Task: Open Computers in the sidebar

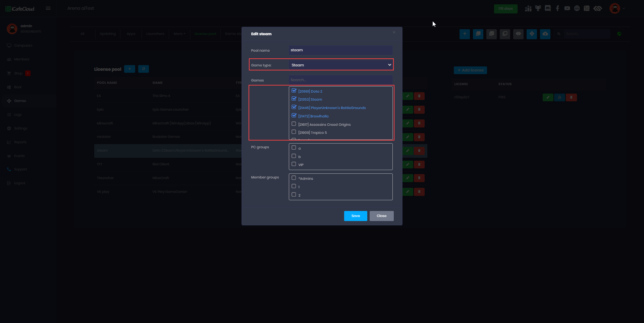Action: coord(23,46)
